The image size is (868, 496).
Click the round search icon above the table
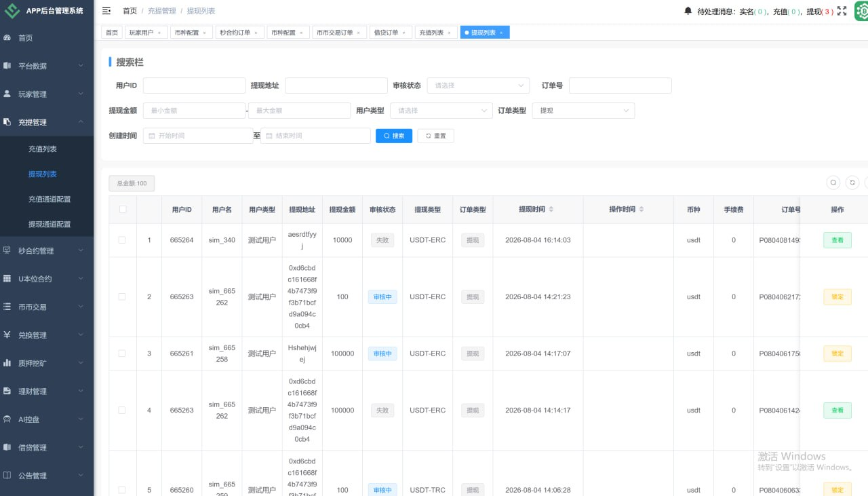click(833, 183)
